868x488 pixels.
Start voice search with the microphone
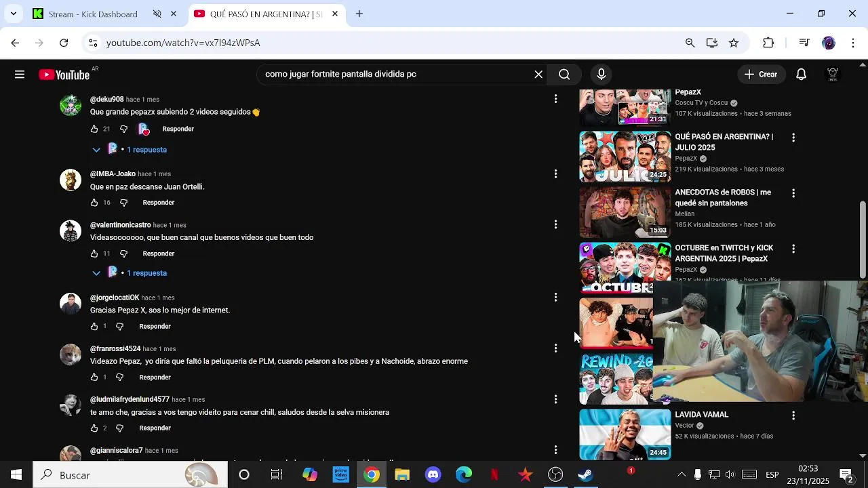601,75
